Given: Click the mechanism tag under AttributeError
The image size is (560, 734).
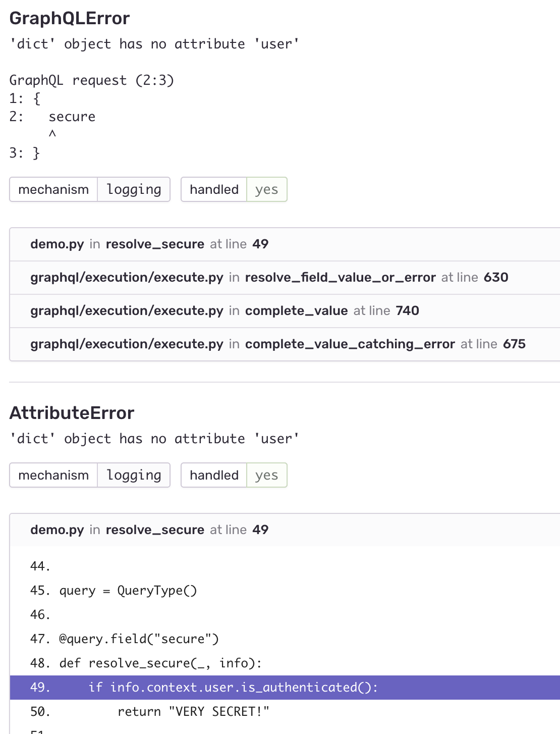Looking at the screenshot, I should click(x=53, y=476).
